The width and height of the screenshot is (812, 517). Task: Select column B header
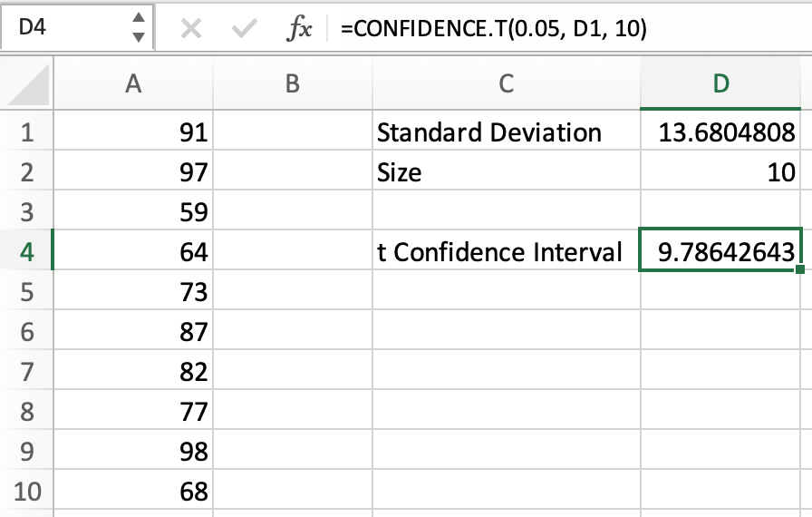[x=292, y=84]
